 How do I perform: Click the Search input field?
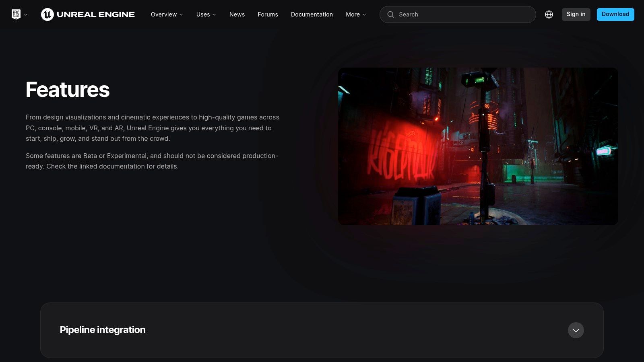pos(458,14)
